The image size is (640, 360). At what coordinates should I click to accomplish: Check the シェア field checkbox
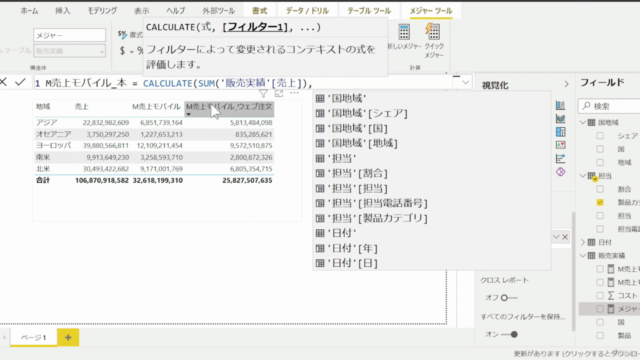pyautogui.click(x=600, y=136)
